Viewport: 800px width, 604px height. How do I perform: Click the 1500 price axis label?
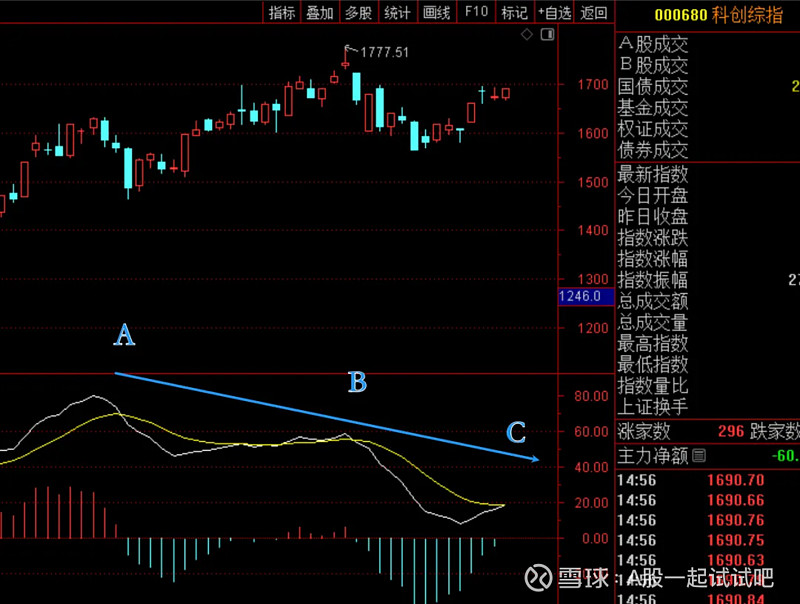click(593, 182)
